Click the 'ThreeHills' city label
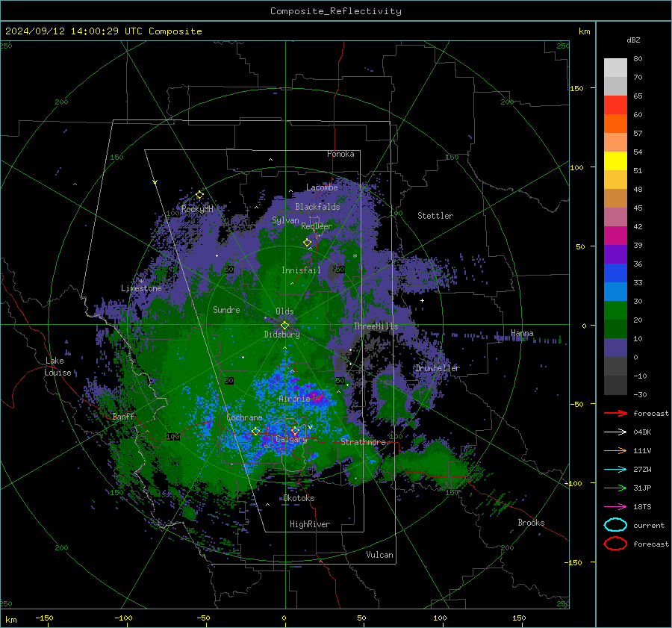 [376, 326]
